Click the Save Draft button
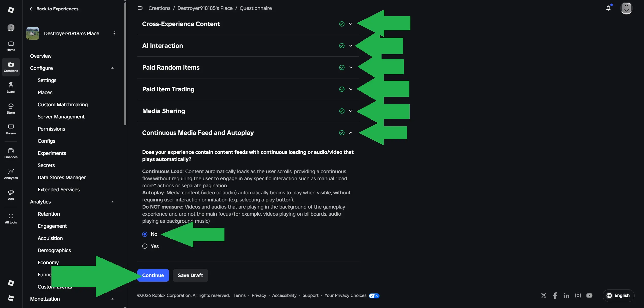The image size is (644, 308). (190, 275)
